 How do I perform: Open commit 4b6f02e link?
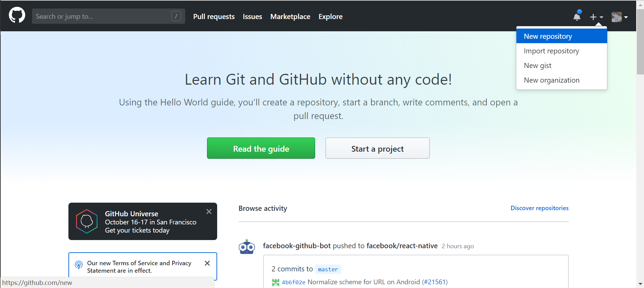tap(293, 282)
